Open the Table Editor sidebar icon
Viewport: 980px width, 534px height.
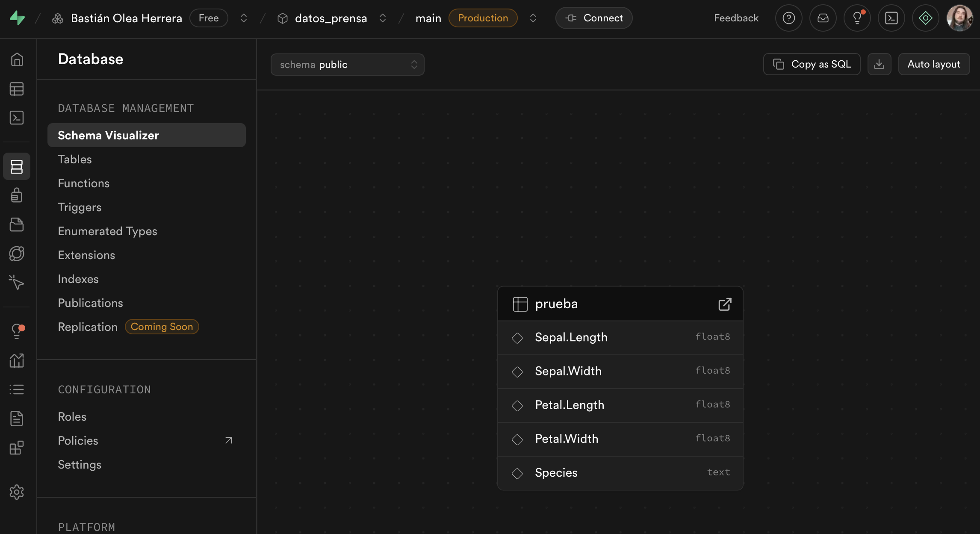[x=17, y=89]
